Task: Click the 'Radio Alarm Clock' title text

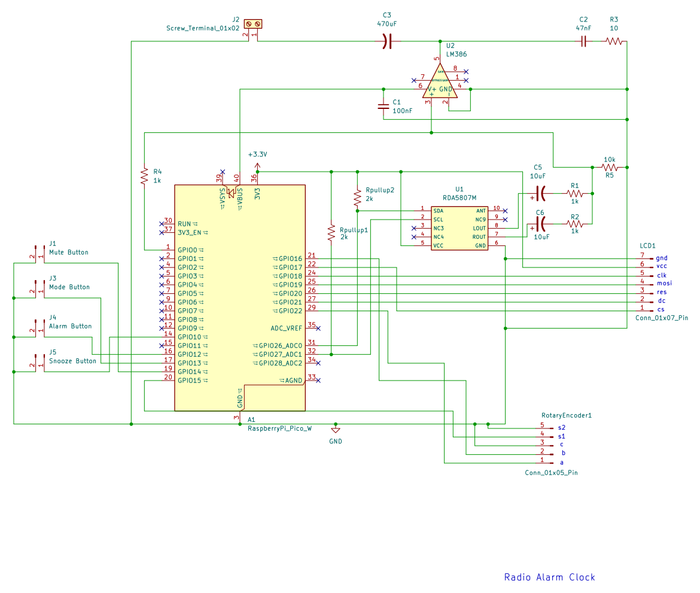Action: pos(550,577)
